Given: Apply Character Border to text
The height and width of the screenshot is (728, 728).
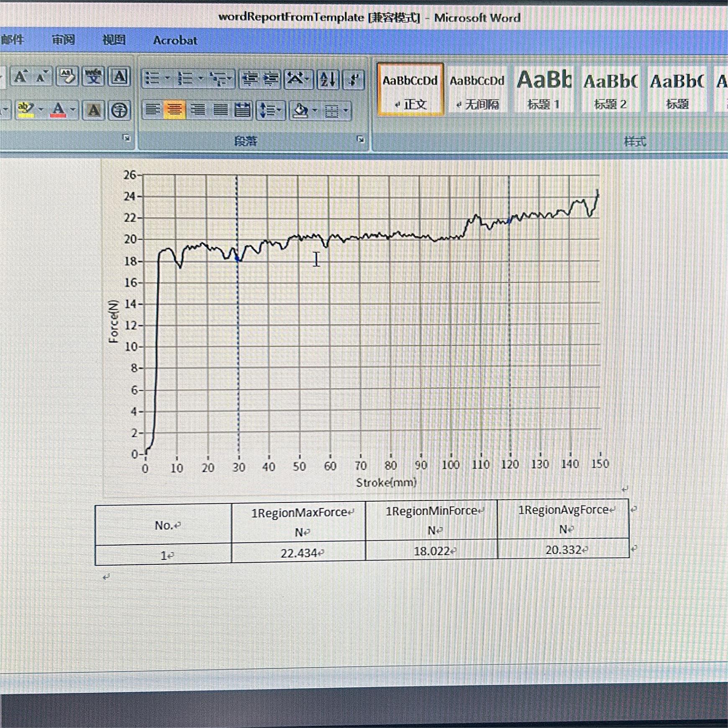Looking at the screenshot, I should (119, 77).
